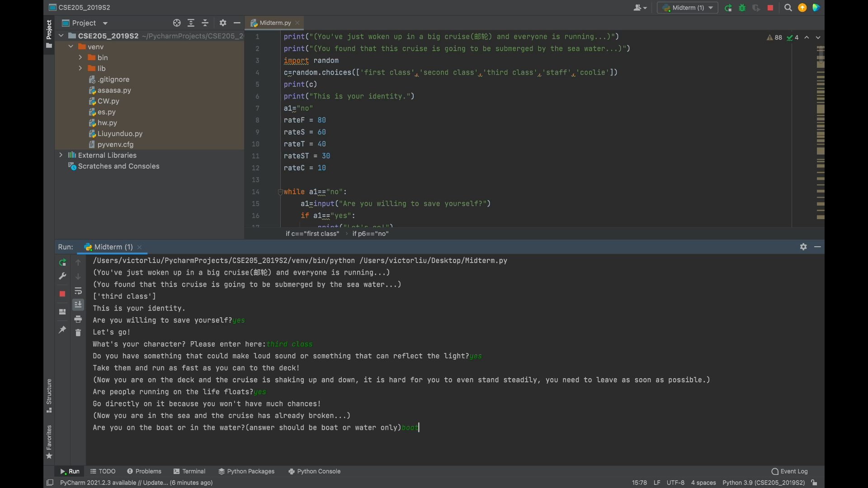The width and height of the screenshot is (868, 488).
Task: Switch to the Python Console tab
Action: 319,471
